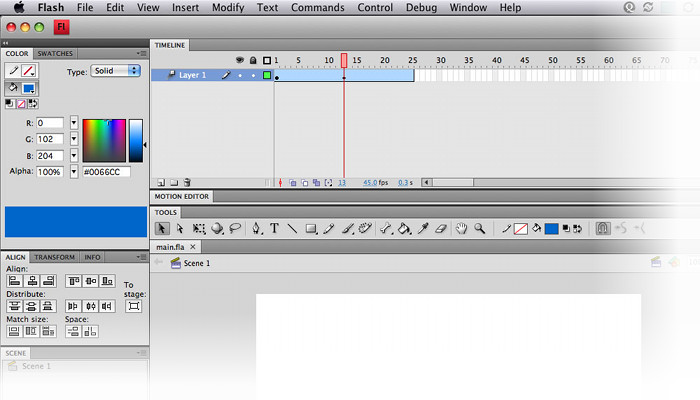Select the 3D Rotation tool
Screen dimensions: 700x400
pyautogui.click(x=217, y=229)
